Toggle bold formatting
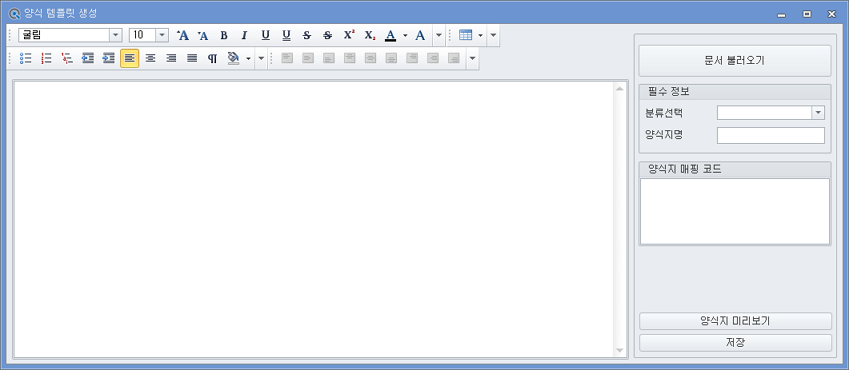Viewport: 849px width, 370px height. 224,35
